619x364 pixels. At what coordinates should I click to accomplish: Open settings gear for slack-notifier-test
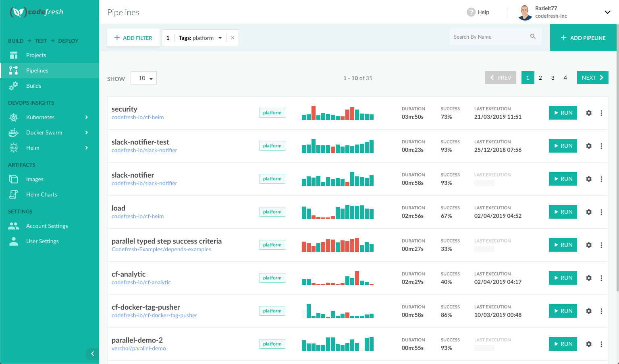[589, 146]
